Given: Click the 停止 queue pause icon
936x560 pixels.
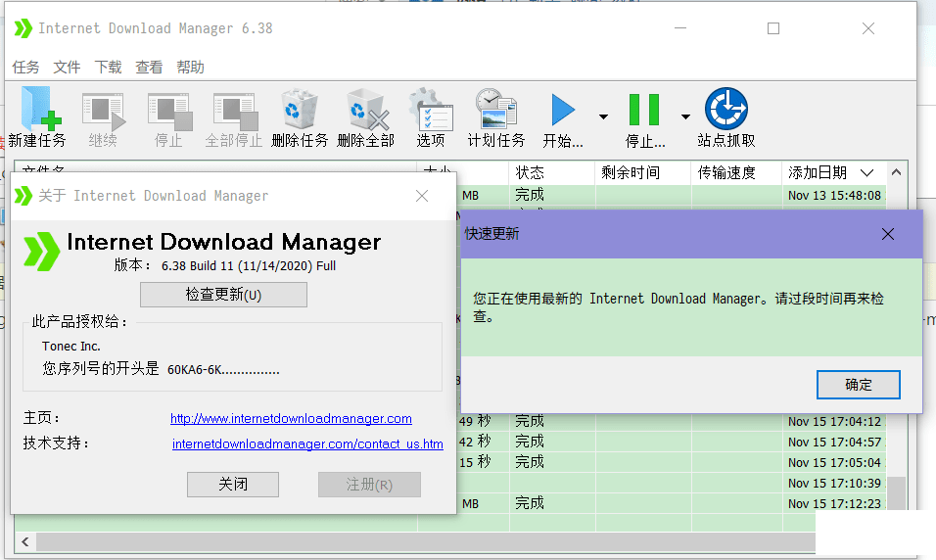Looking at the screenshot, I should click(644, 110).
